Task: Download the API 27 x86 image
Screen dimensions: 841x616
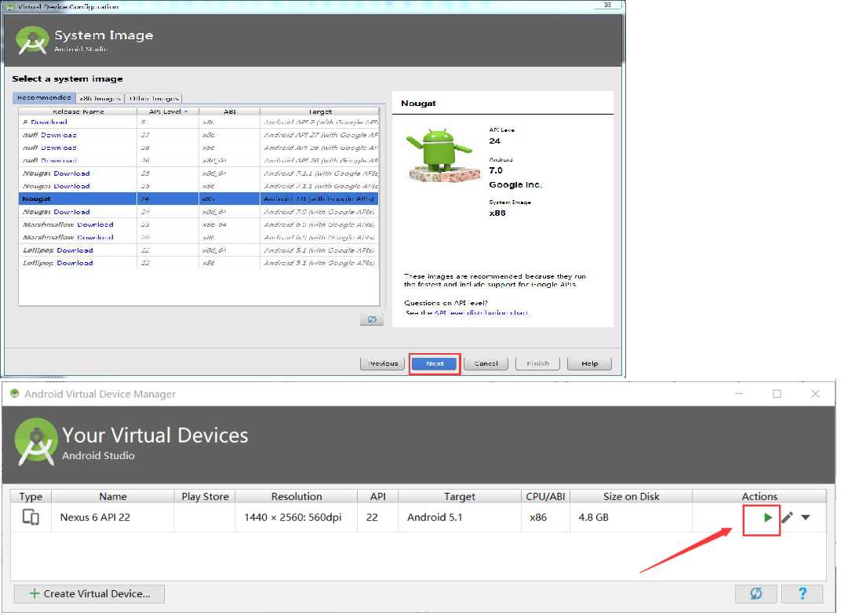Action: tap(59, 135)
